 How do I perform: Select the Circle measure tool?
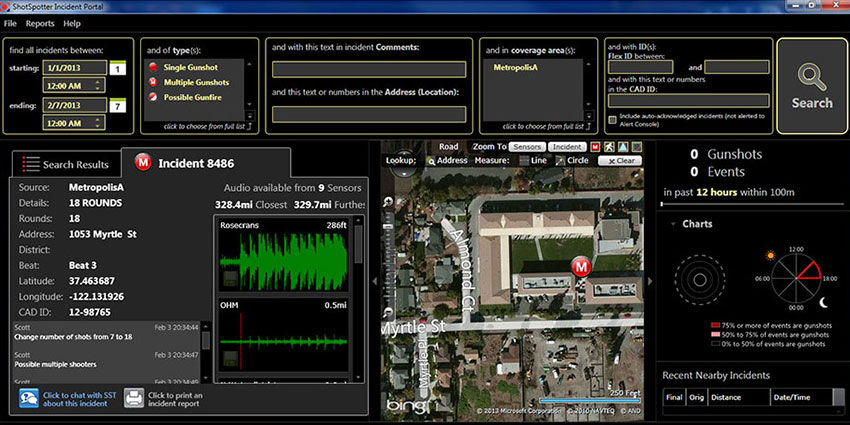(x=572, y=160)
